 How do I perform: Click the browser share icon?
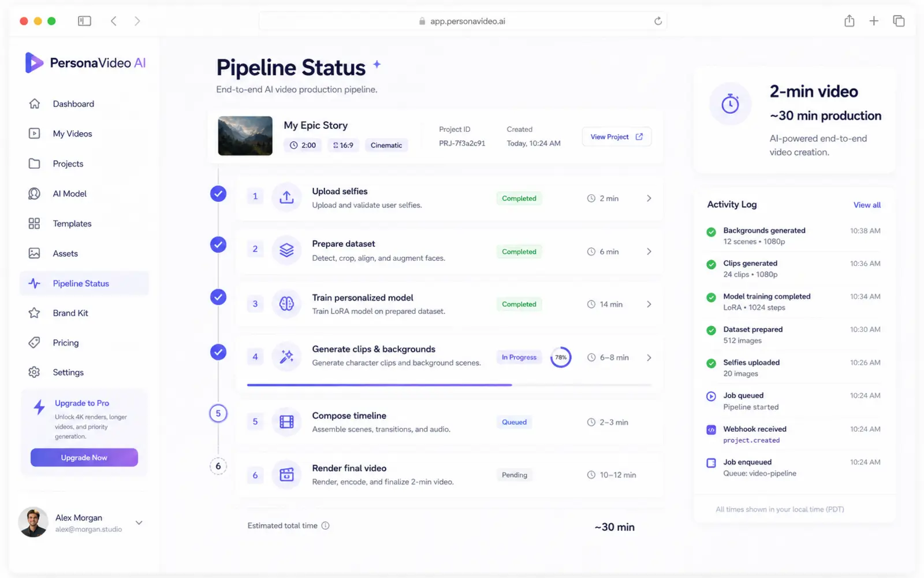[x=849, y=21]
